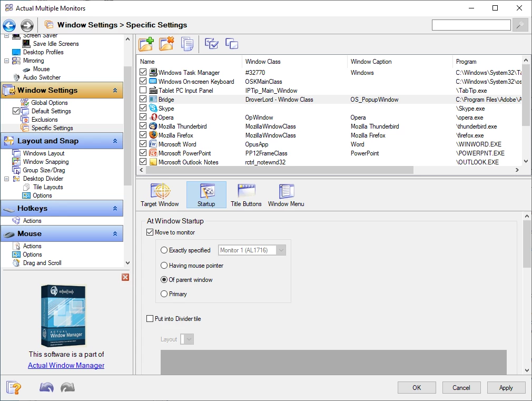Image resolution: width=532 pixels, height=401 pixels.
Task: Sort the list by Window Class column
Action: point(294,62)
